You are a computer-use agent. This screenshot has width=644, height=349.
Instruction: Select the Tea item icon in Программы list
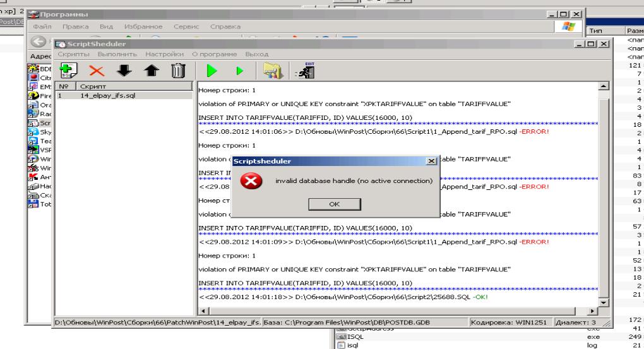(x=33, y=141)
